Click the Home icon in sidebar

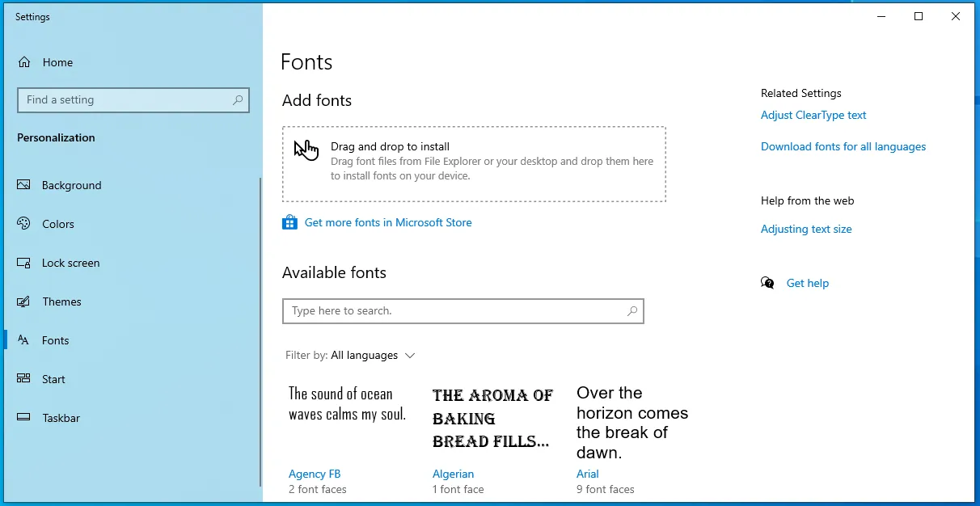[24, 62]
